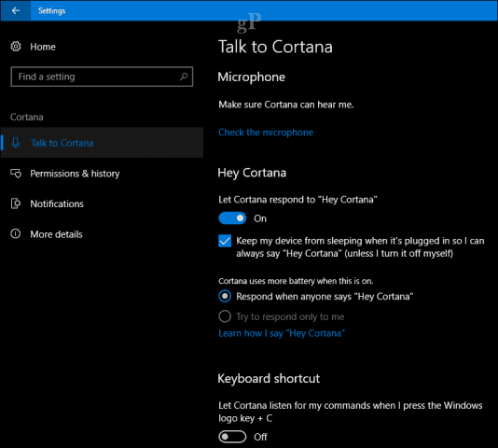Screen dimensions: 498x448
Task: Turn off the Hey Cortana toggle
Action: coord(232,218)
